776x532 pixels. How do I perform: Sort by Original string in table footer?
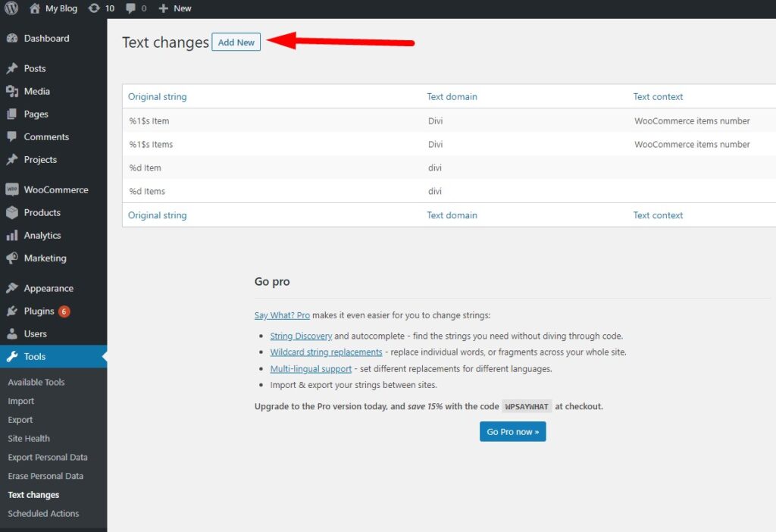158,215
